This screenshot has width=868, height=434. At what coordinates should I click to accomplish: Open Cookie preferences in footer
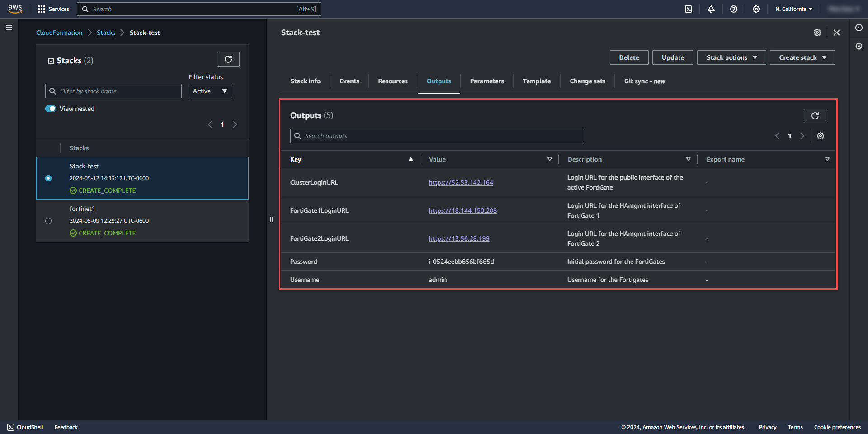[837, 427]
